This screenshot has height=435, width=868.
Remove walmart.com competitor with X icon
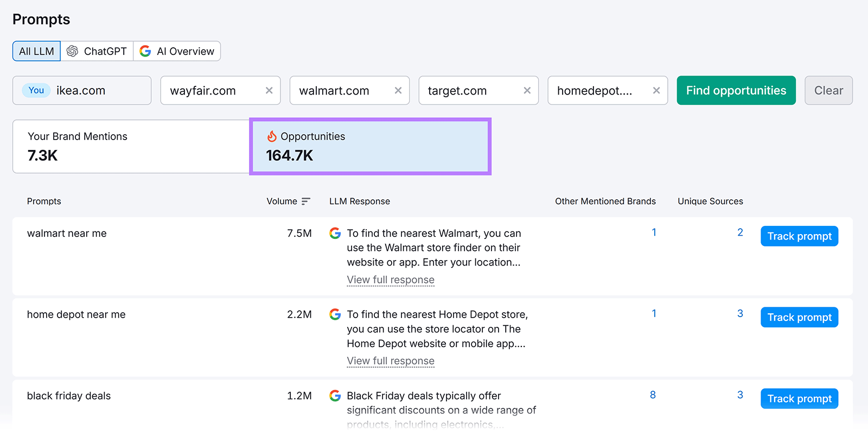click(x=398, y=91)
